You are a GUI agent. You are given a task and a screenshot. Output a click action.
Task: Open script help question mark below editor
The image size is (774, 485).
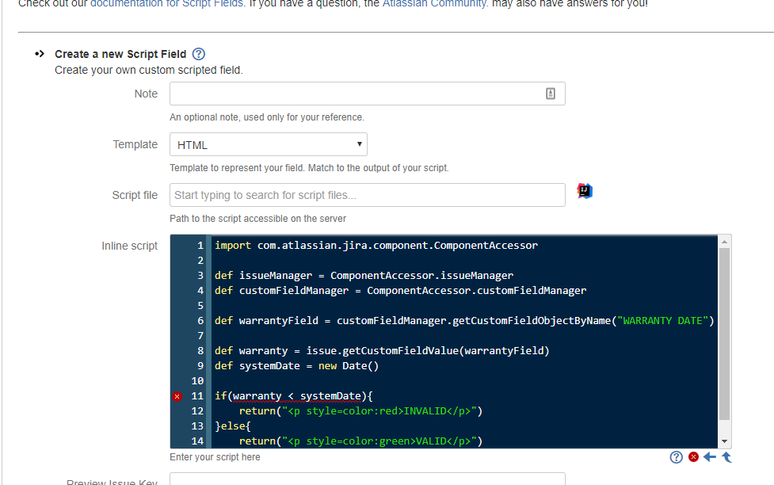(676, 457)
